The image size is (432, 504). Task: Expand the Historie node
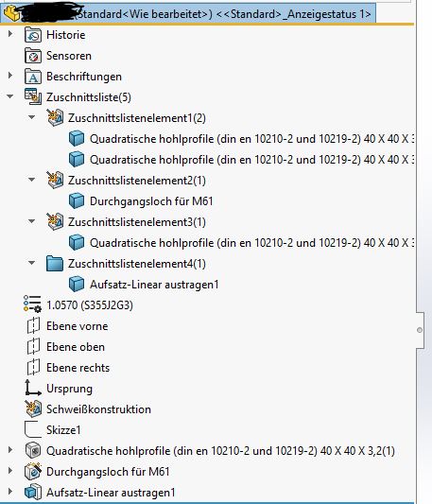pos(10,34)
